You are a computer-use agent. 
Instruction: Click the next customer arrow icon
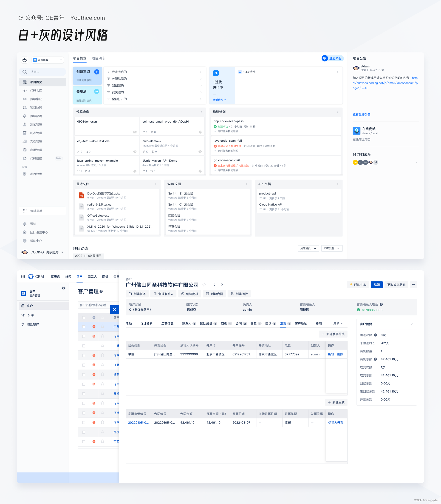222,285
